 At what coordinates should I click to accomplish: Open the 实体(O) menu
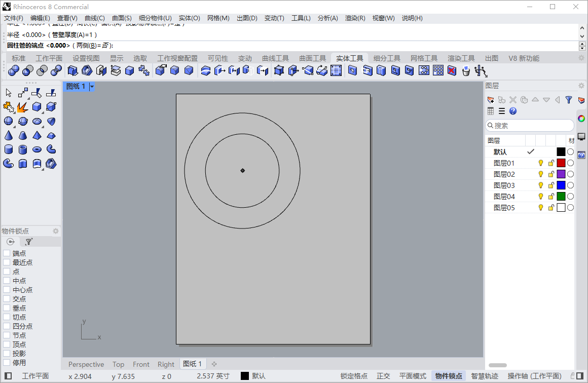click(x=189, y=18)
